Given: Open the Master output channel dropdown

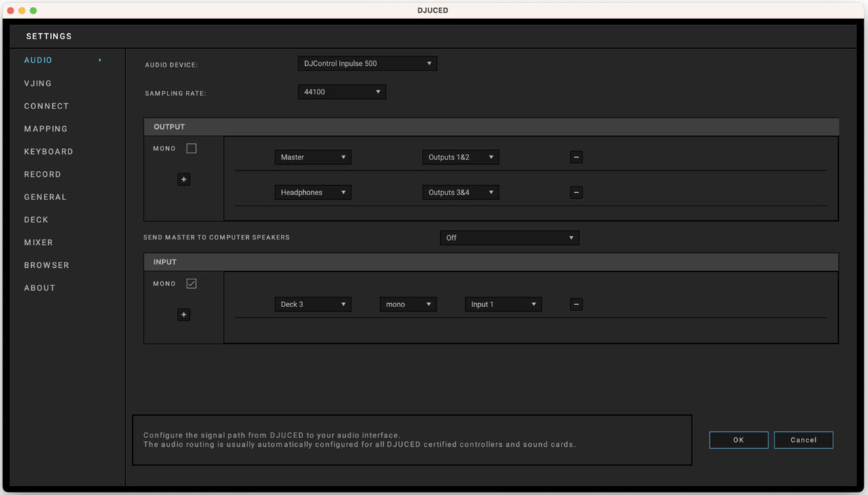Looking at the screenshot, I should pyautogui.click(x=313, y=157).
